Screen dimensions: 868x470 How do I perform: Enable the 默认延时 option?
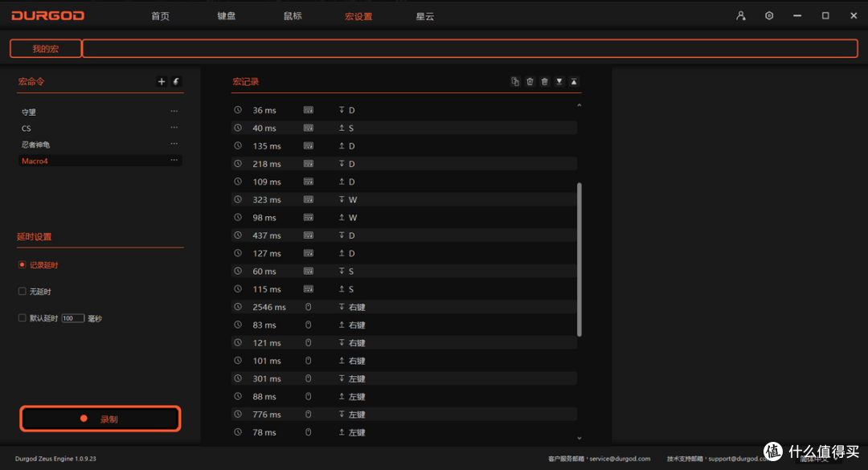click(23, 318)
